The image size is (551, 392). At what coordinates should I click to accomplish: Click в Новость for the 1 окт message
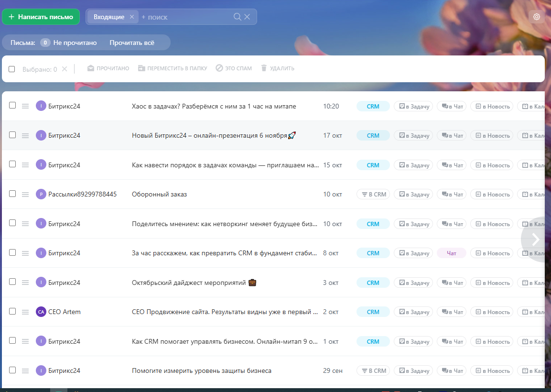(492, 341)
